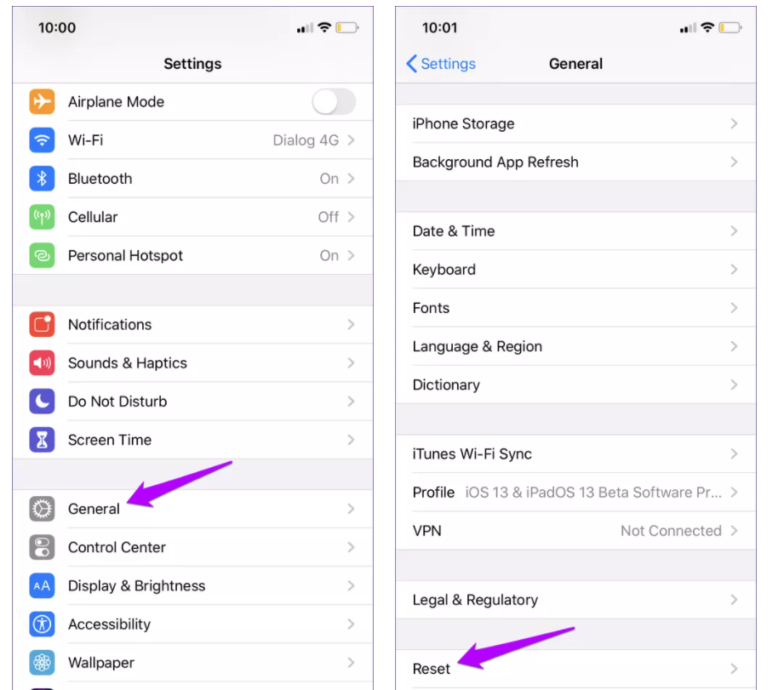784x690 pixels.
Task: Open the Reset menu item
Action: [x=575, y=669]
